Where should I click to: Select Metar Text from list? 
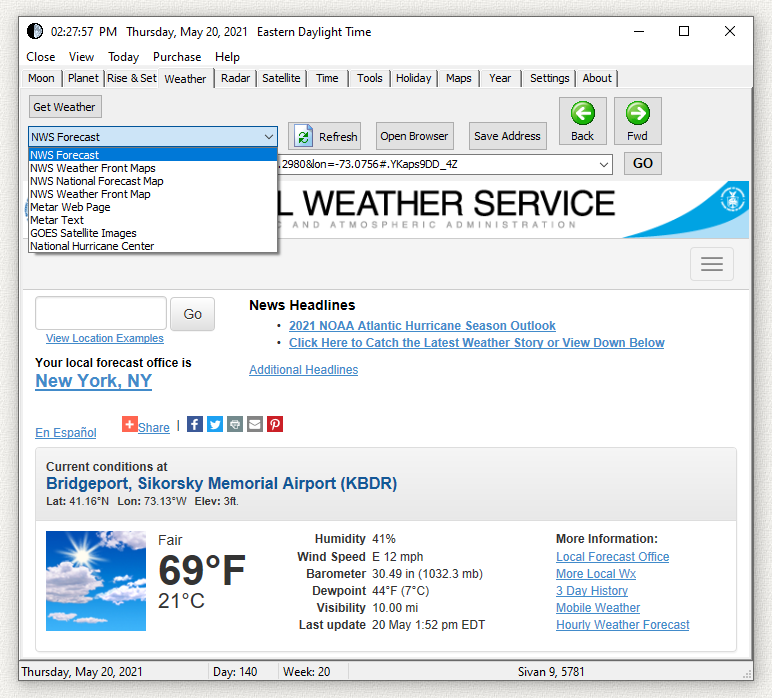[x=153, y=220]
